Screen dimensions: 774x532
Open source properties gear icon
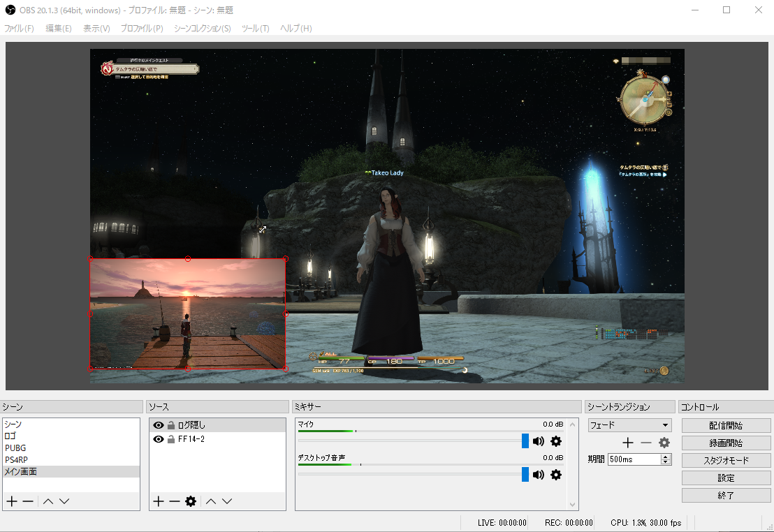pos(191,501)
